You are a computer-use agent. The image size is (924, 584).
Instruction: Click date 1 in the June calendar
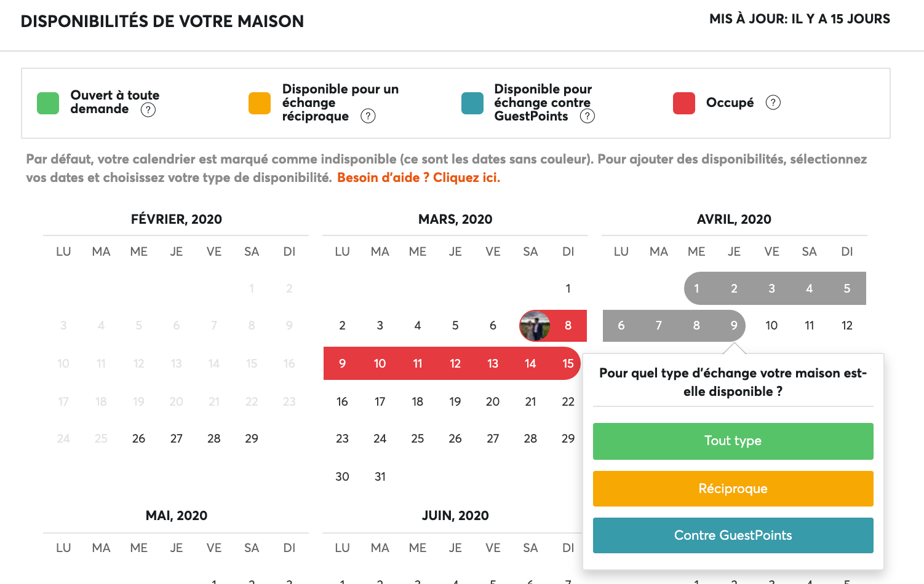[342, 580]
